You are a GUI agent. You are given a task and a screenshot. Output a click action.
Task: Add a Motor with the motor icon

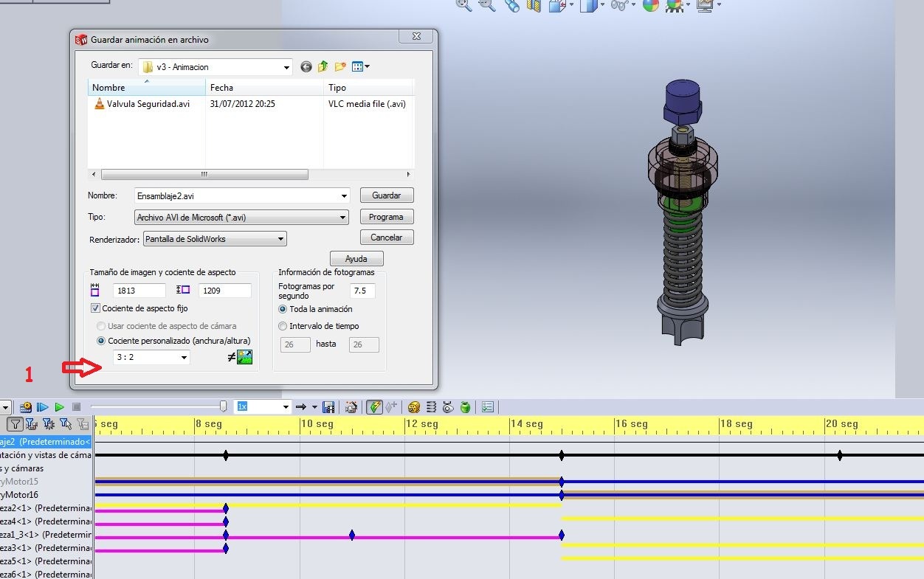pyautogui.click(x=414, y=407)
